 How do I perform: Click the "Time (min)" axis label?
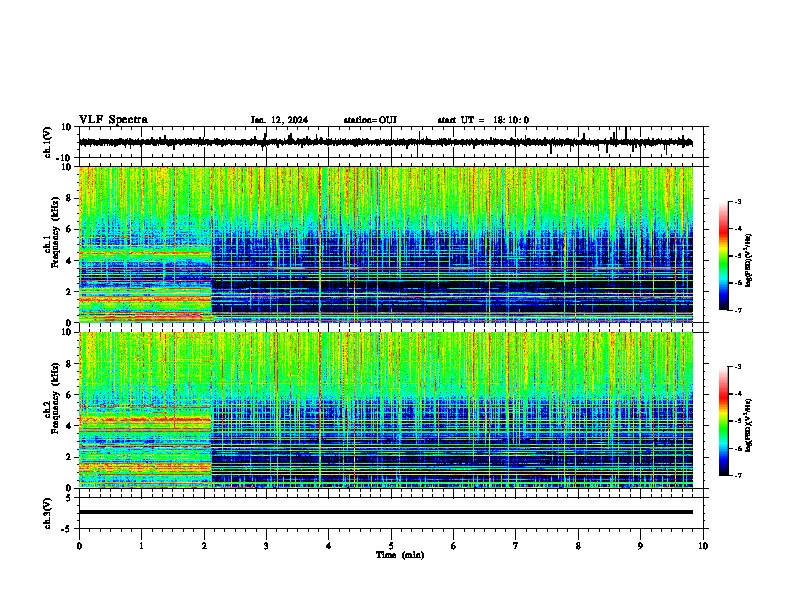(400, 555)
